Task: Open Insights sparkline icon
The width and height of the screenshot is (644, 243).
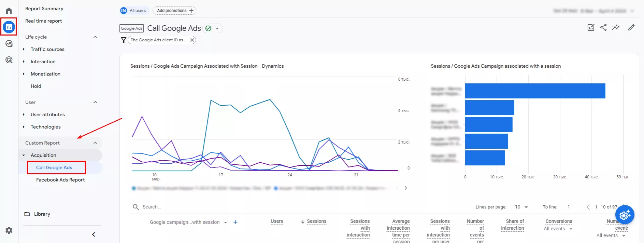Action: pyautogui.click(x=616, y=27)
